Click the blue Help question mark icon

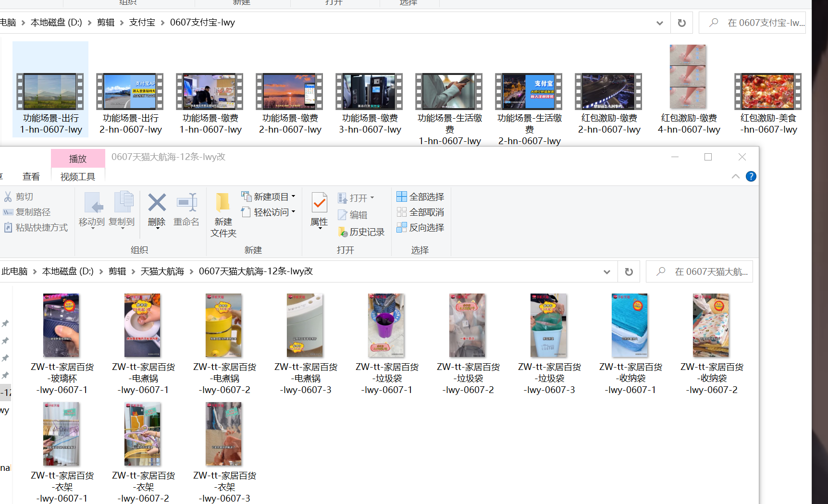(751, 176)
